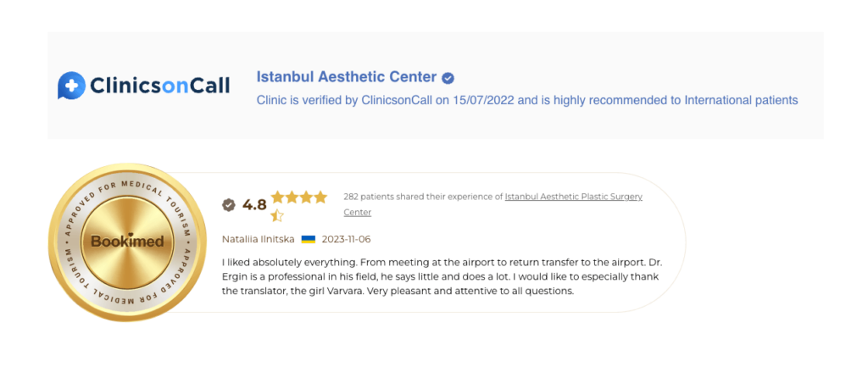The width and height of the screenshot is (868, 378).
Task: Click the review text about Dr. Ergin
Action: click(440, 277)
